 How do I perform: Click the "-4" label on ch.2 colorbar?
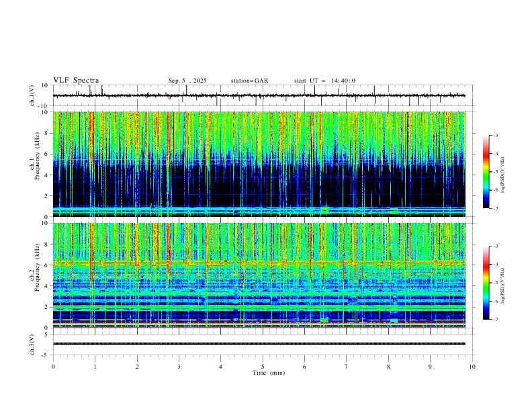pyautogui.click(x=496, y=265)
